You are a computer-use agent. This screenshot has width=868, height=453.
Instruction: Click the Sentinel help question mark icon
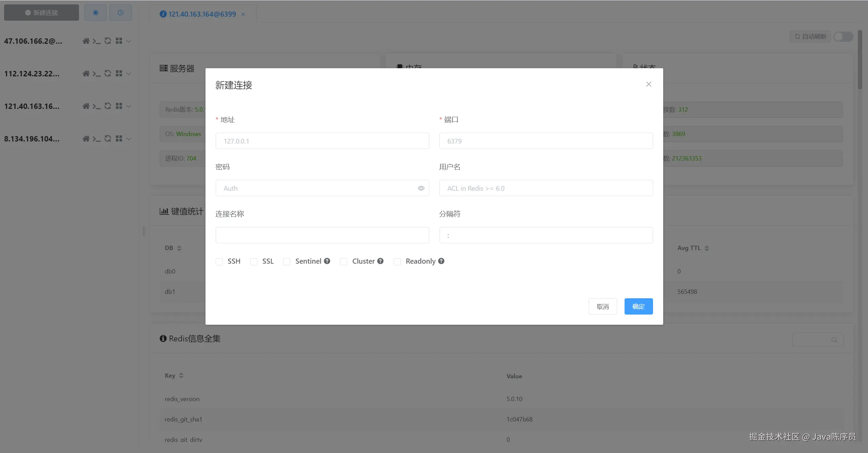pyautogui.click(x=327, y=261)
